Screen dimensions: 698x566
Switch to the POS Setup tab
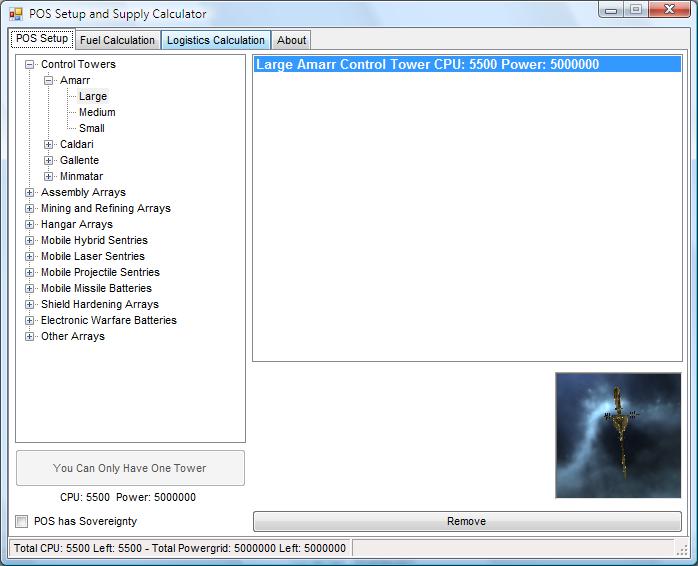coord(42,39)
